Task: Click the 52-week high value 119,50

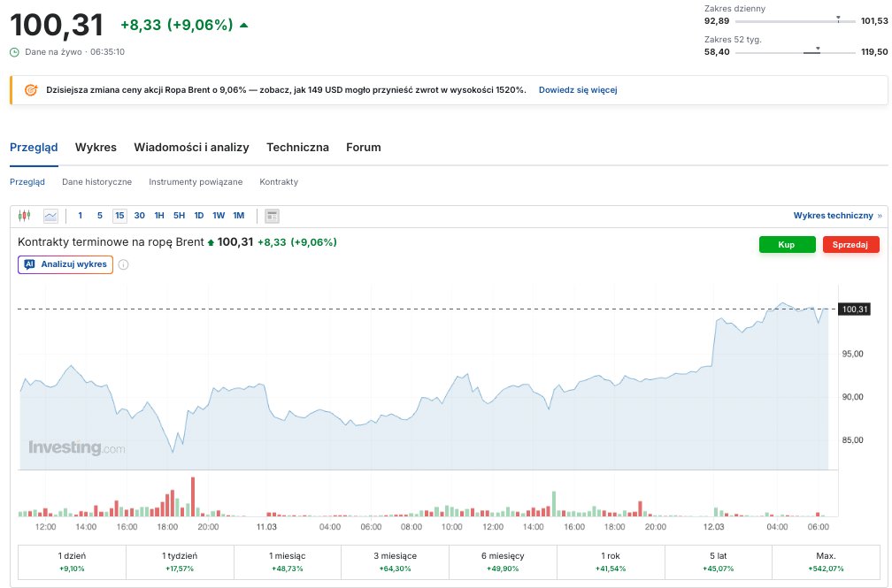Action: click(874, 52)
